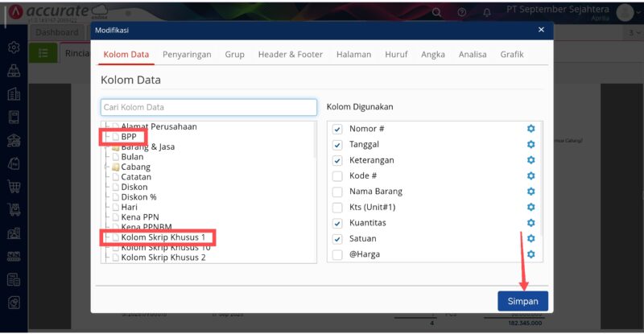The width and height of the screenshot is (644, 334).
Task: Switch to the Penyaringan tab
Action: (187, 55)
